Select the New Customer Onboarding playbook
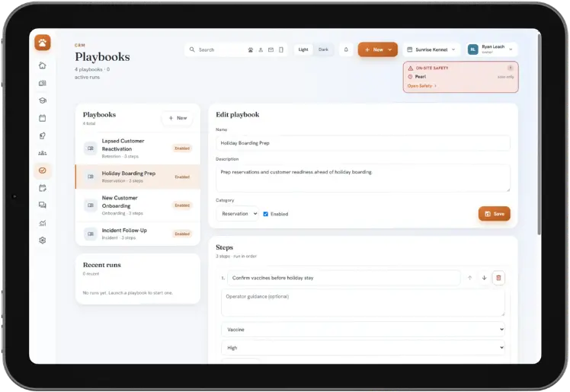 coord(138,205)
